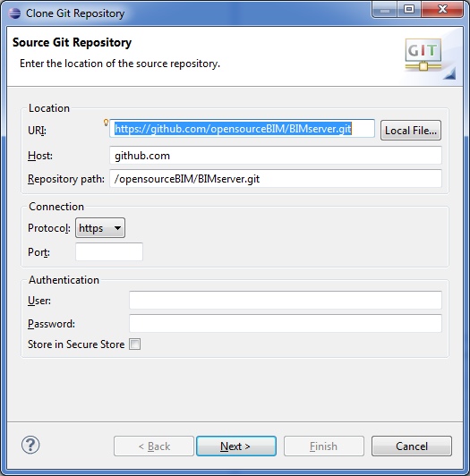Enable Store in Secure Store checkbox
The width and height of the screenshot is (470, 476).
click(x=134, y=344)
